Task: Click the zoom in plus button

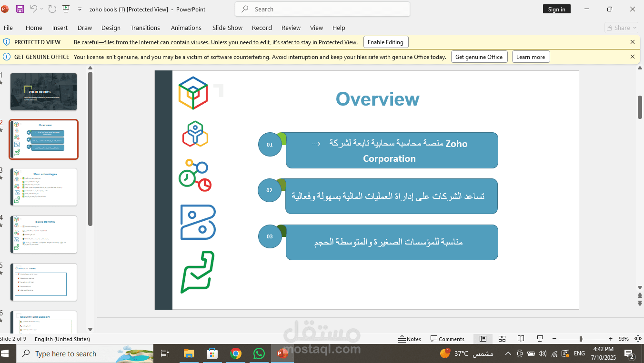Action: pos(611,339)
